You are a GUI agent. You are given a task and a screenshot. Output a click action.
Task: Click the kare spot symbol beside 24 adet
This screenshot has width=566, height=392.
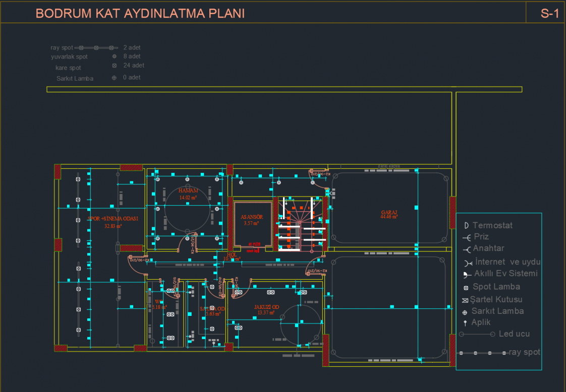pyautogui.click(x=115, y=66)
